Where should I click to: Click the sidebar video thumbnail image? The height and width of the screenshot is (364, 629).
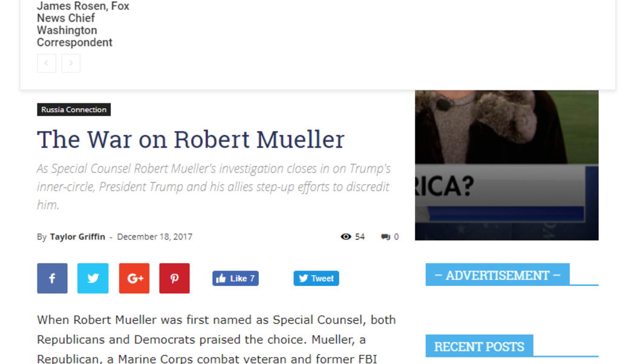coord(507,165)
